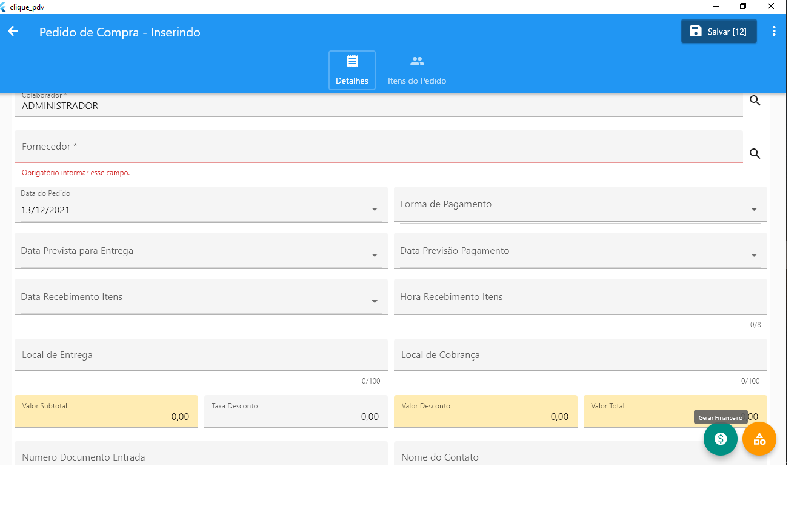The height and width of the screenshot is (532, 800).
Task: Search for a Fornecedor using the magnifier
Action: [755, 154]
